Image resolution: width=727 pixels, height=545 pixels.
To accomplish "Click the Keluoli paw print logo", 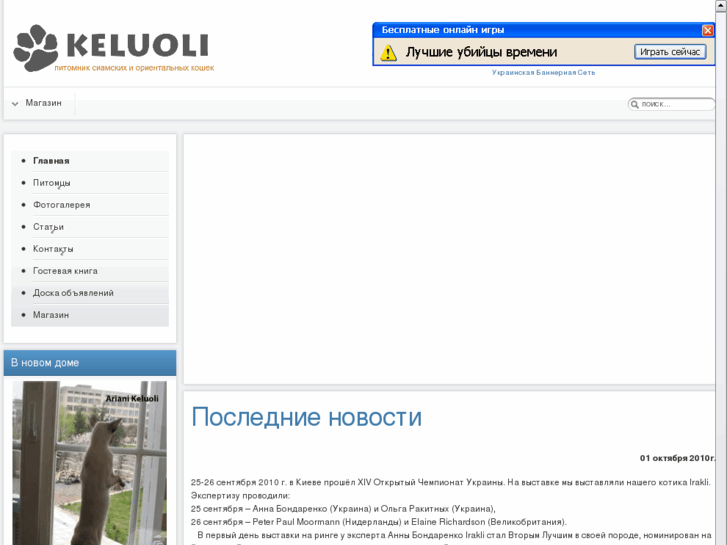I will pos(35,48).
